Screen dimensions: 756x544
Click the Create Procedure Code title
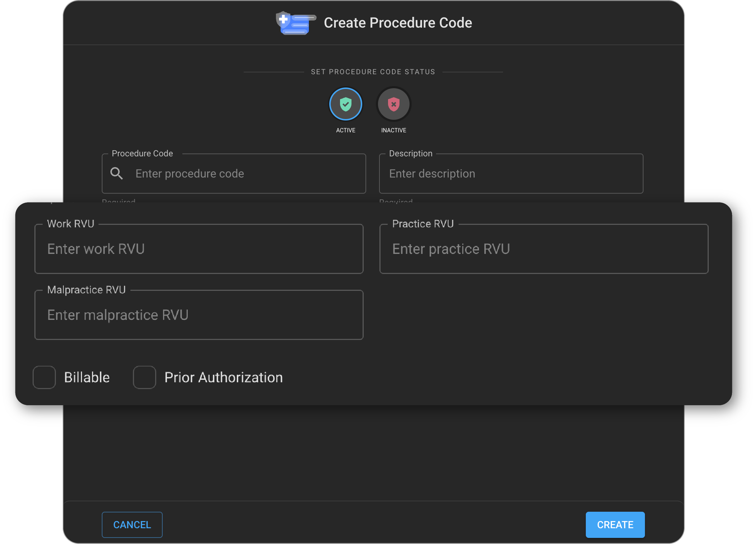[398, 23]
